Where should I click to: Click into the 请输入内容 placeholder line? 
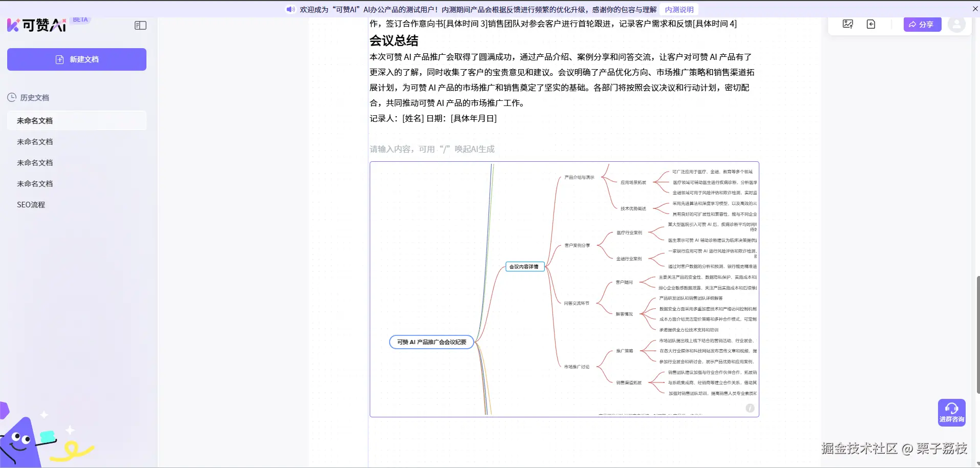[432, 149]
